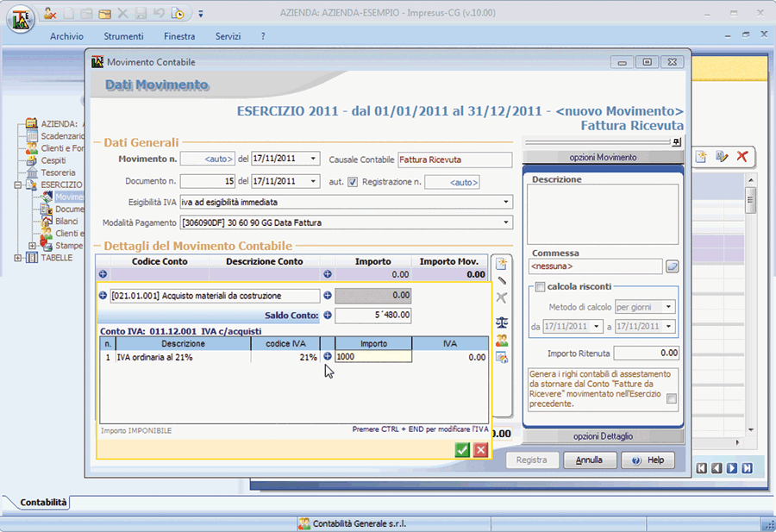The image size is (776, 532).
Task: Expand the Stampe tree node
Action: click(32, 246)
